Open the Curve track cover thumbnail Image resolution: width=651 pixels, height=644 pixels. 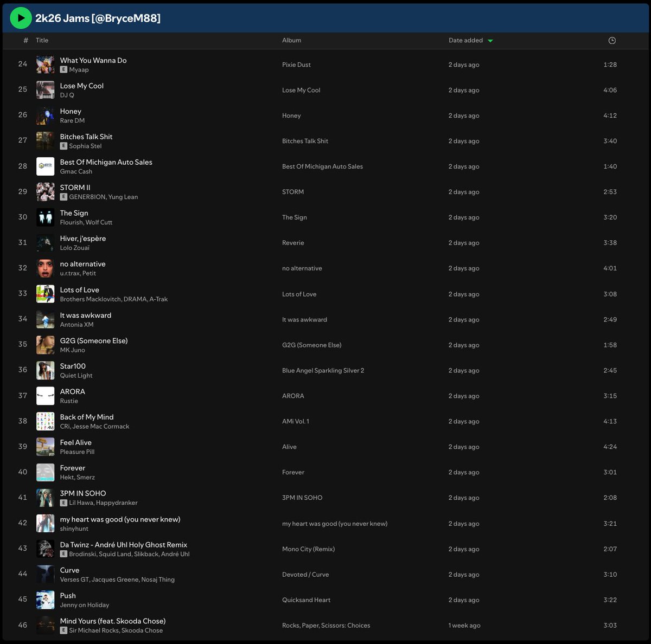click(x=45, y=575)
